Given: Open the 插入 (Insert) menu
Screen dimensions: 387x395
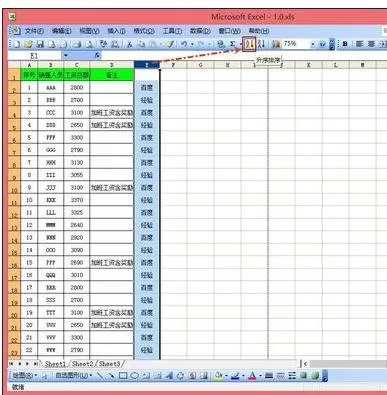Looking at the screenshot, I should coord(116,31).
